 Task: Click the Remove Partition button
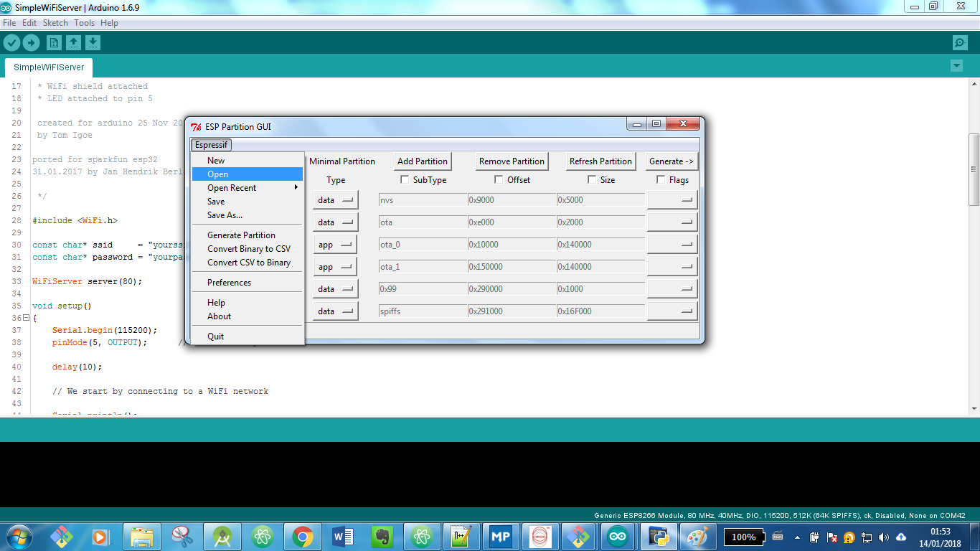click(512, 161)
